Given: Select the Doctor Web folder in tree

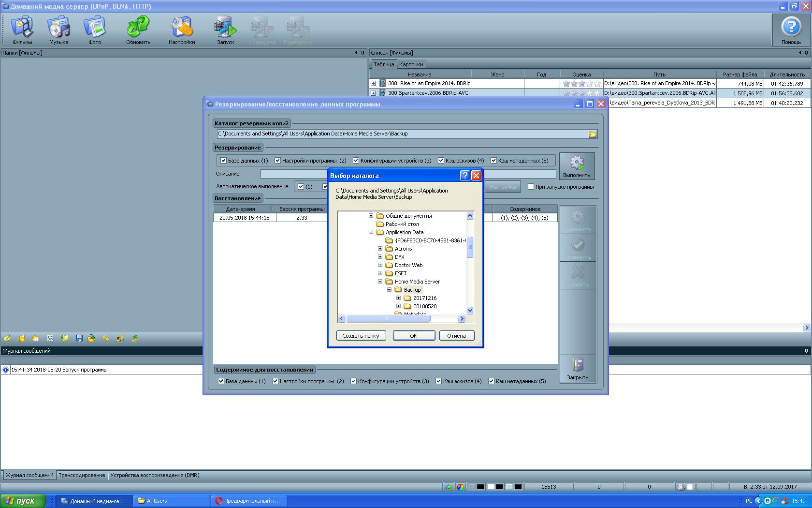Looking at the screenshot, I should pyautogui.click(x=408, y=265).
